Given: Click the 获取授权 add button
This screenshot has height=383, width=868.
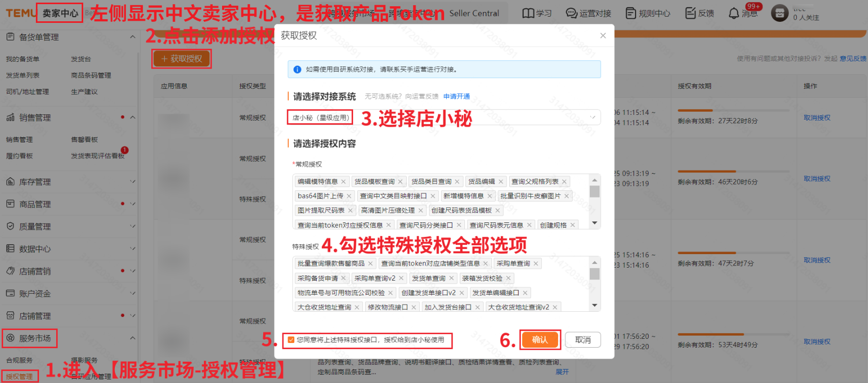Looking at the screenshot, I should (x=182, y=59).
